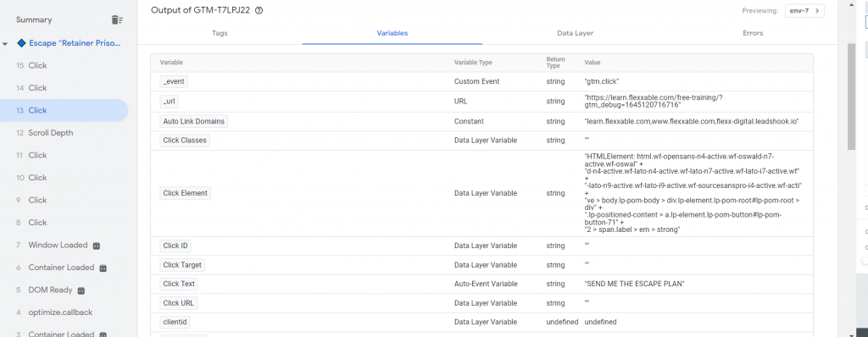Click the Click Target variable chip
The image size is (868, 337).
point(182,265)
